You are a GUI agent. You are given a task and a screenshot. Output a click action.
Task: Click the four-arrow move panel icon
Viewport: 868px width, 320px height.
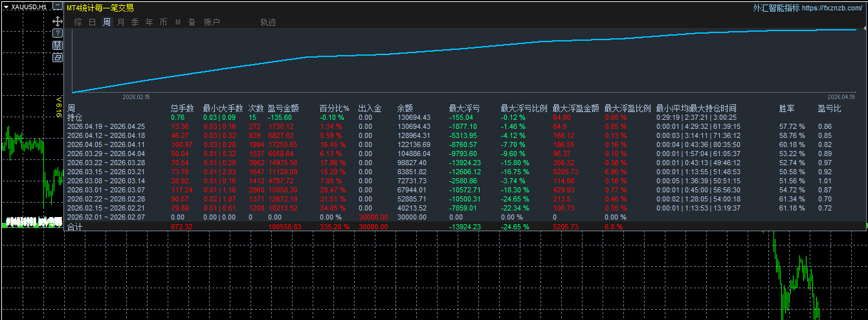(x=57, y=21)
